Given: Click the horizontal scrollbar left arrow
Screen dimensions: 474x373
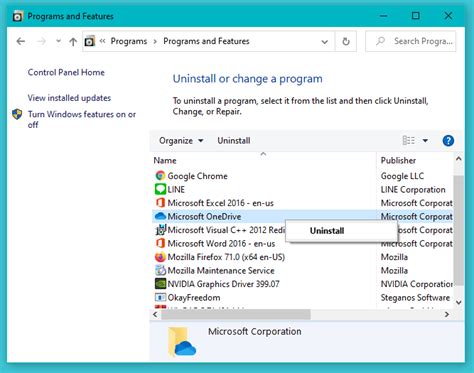Looking at the screenshot, I should 155,314.
